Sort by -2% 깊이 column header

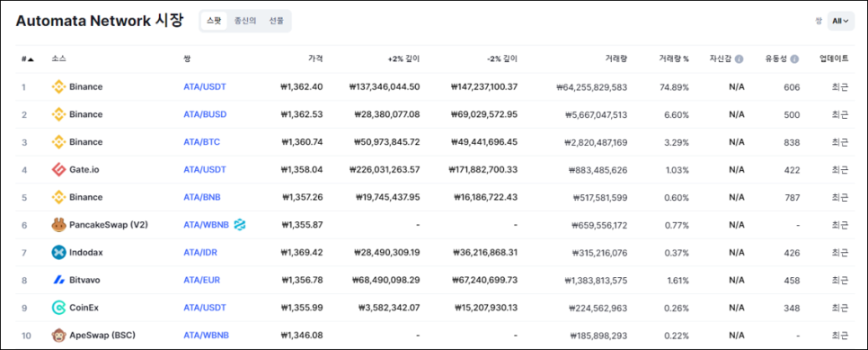(x=501, y=58)
